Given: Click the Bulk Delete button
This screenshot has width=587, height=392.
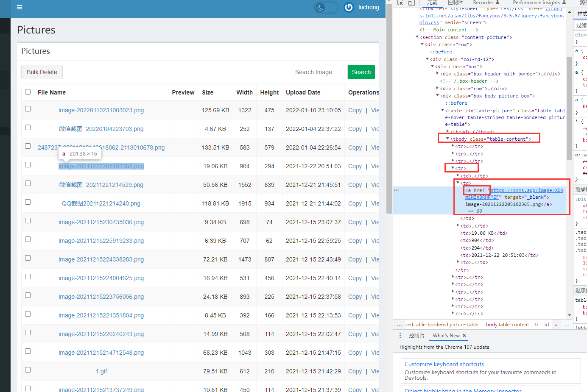Looking at the screenshot, I should click(x=42, y=72).
